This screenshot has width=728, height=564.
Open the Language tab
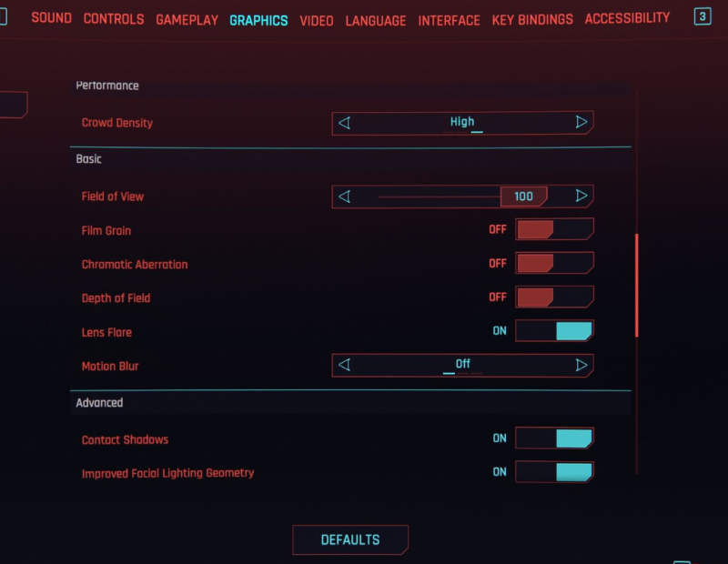[x=376, y=21]
